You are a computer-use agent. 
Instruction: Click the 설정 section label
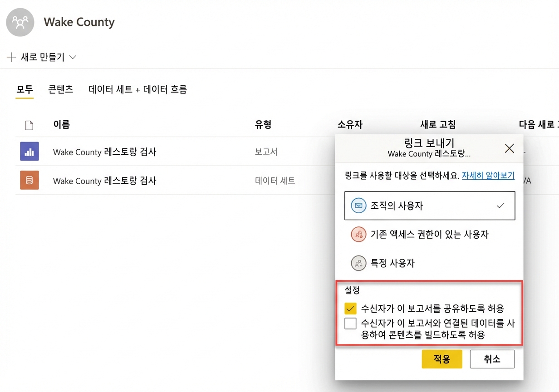point(352,290)
